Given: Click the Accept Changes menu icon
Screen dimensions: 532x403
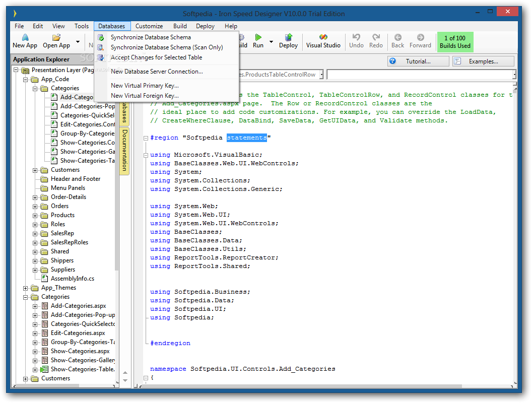Looking at the screenshot, I should (101, 57).
